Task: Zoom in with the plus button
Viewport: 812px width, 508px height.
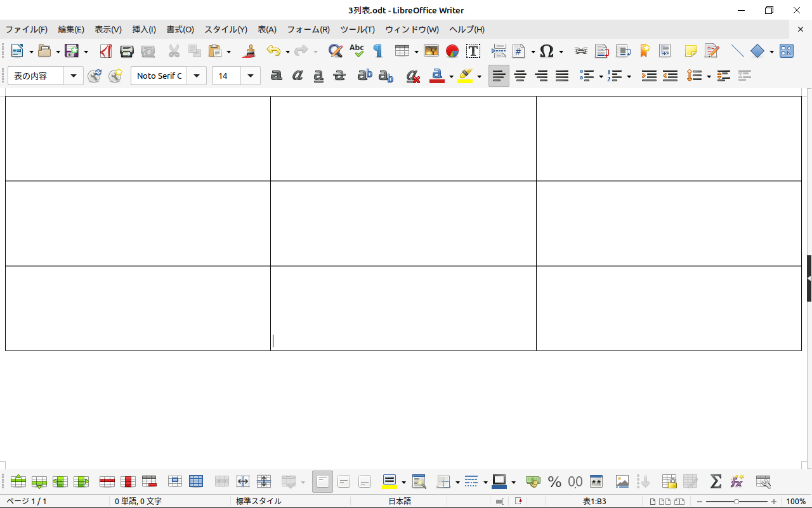Action: coord(774,502)
